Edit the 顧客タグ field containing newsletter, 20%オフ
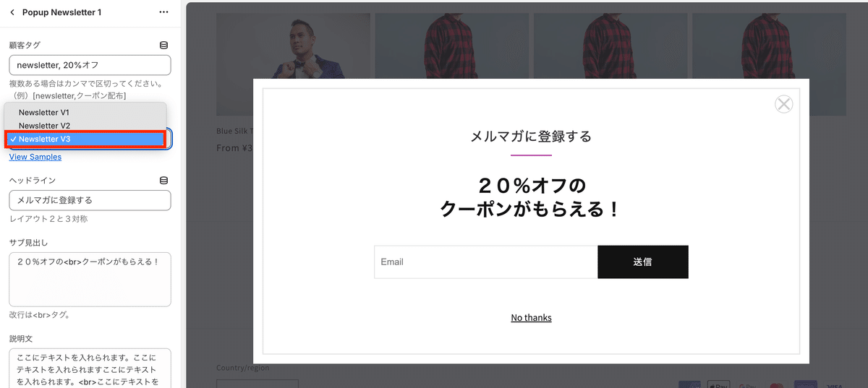 coord(90,65)
